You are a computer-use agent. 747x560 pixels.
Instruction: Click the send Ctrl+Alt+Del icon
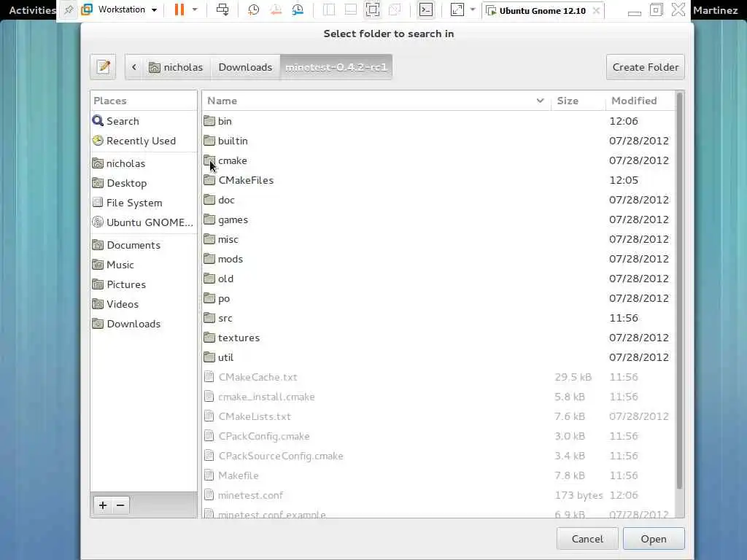pos(222,9)
